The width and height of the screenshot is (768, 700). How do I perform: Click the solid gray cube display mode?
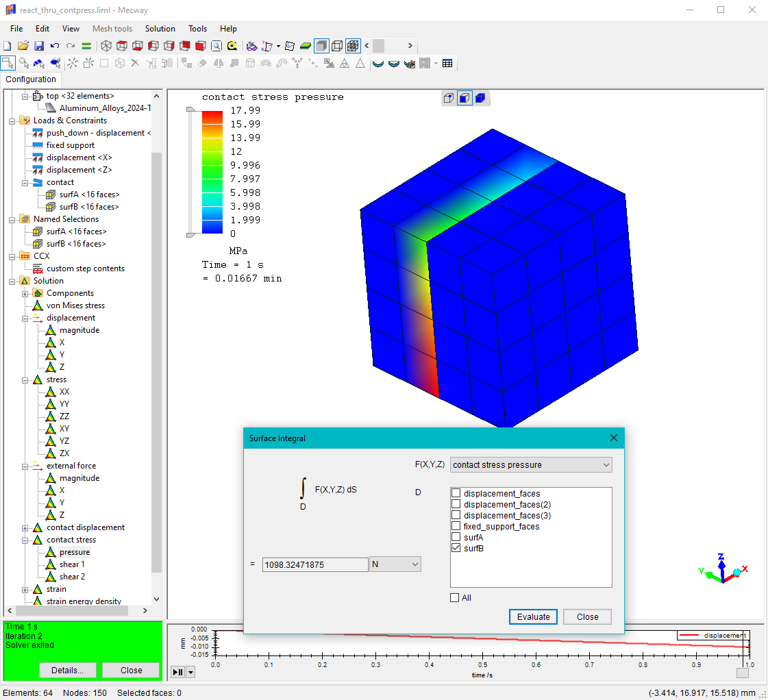pos(321,46)
